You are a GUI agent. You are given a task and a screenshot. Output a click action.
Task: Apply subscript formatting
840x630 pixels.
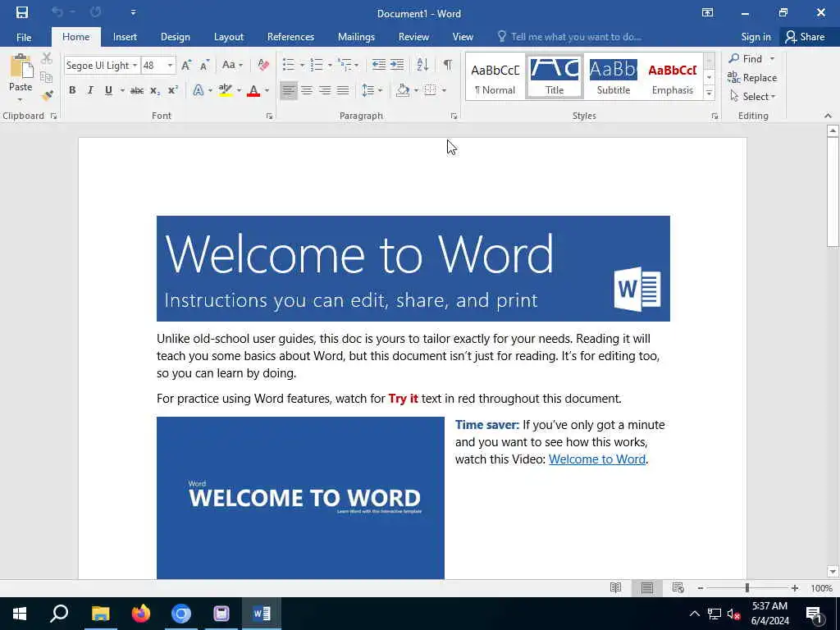pos(155,90)
